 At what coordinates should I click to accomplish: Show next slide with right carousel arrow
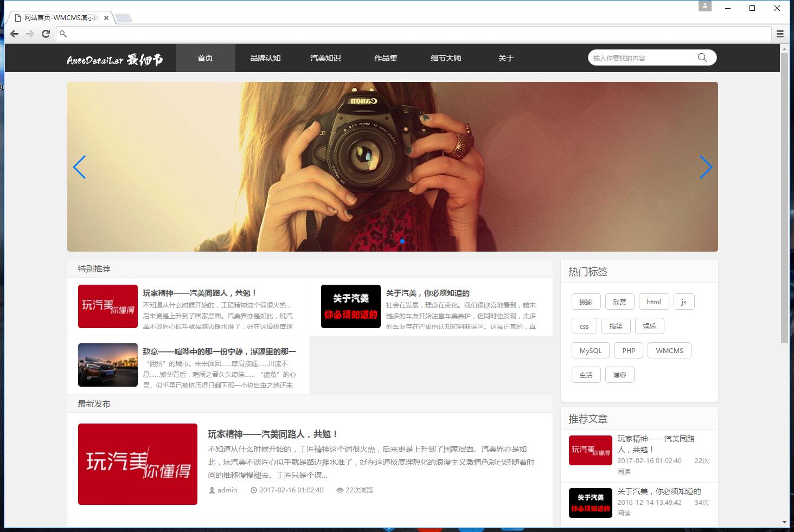pyautogui.click(x=706, y=167)
